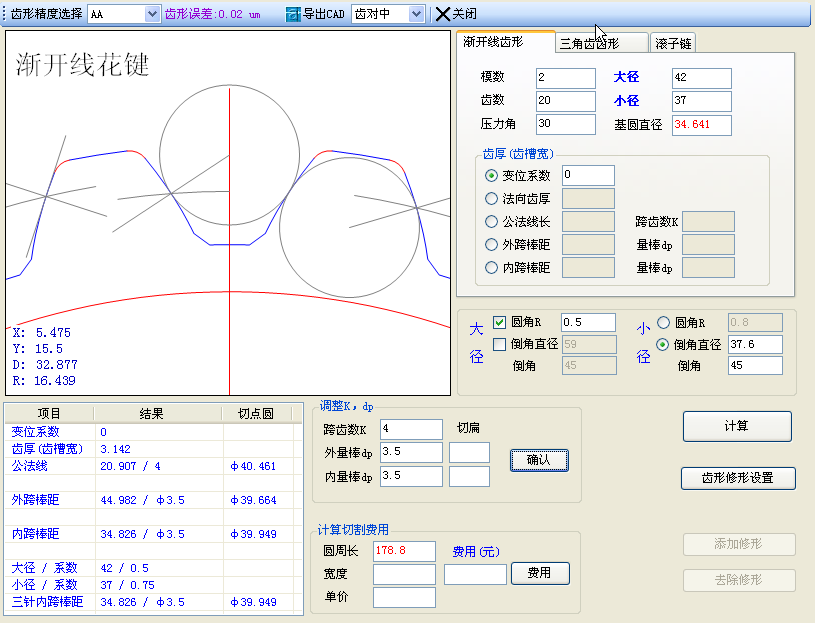
Task: Click the 小径 倒角直径 value 37.6 field
Action: (x=755, y=344)
